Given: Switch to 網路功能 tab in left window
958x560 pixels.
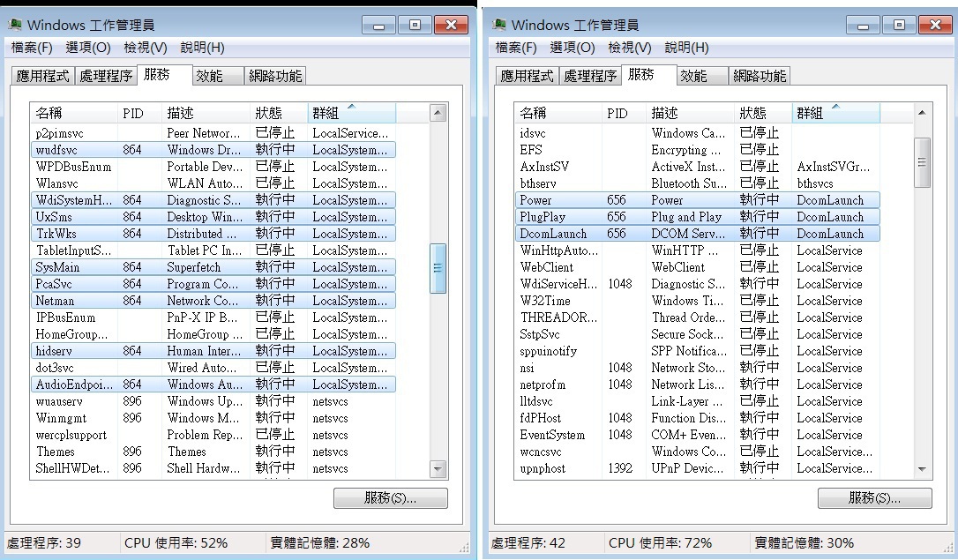Looking at the screenshot, I should point(274,76).
